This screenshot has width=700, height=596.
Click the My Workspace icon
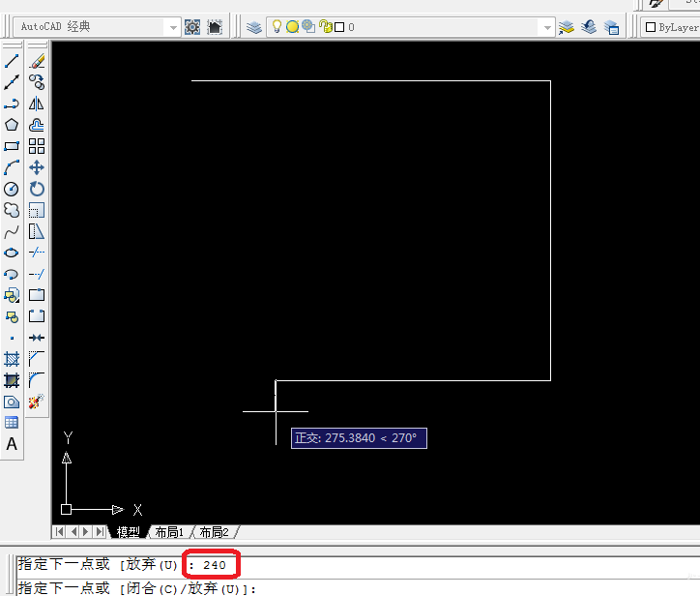215,27
